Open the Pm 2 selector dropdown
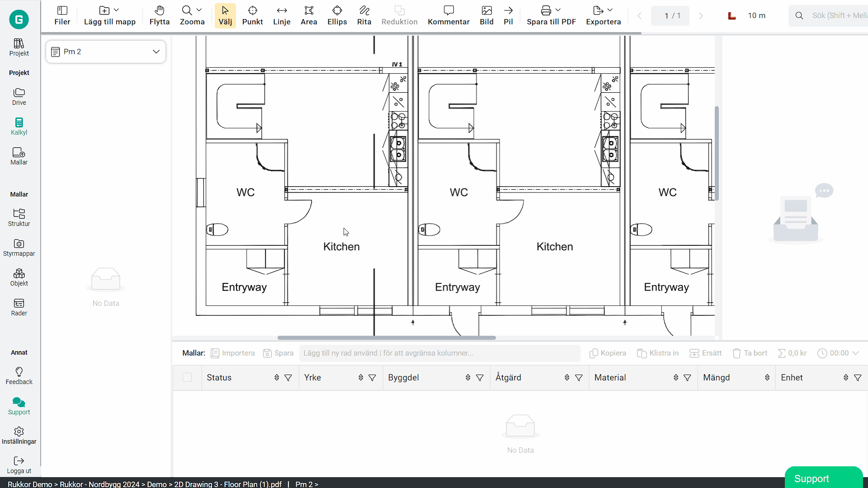The height and width of the screenshot is (488, 868). pos(106,52)
